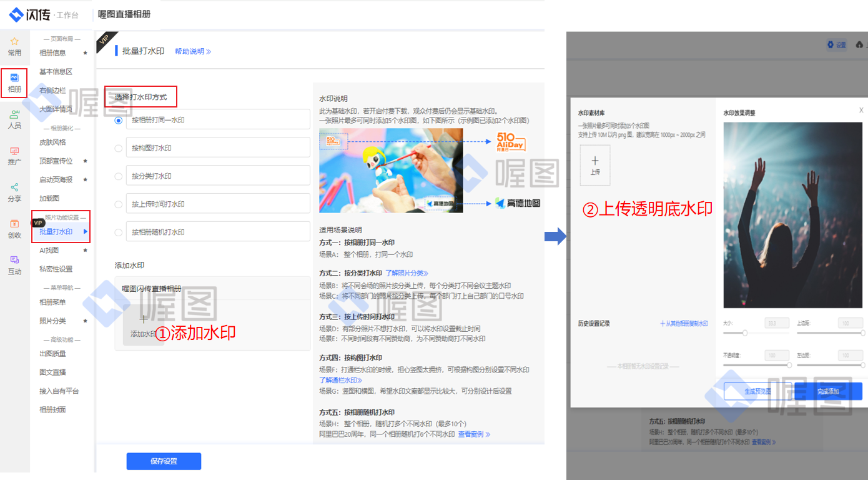The image size is (868, 480).
Task: Click the 保存设置 button
Action: click(x=164, y=461)
